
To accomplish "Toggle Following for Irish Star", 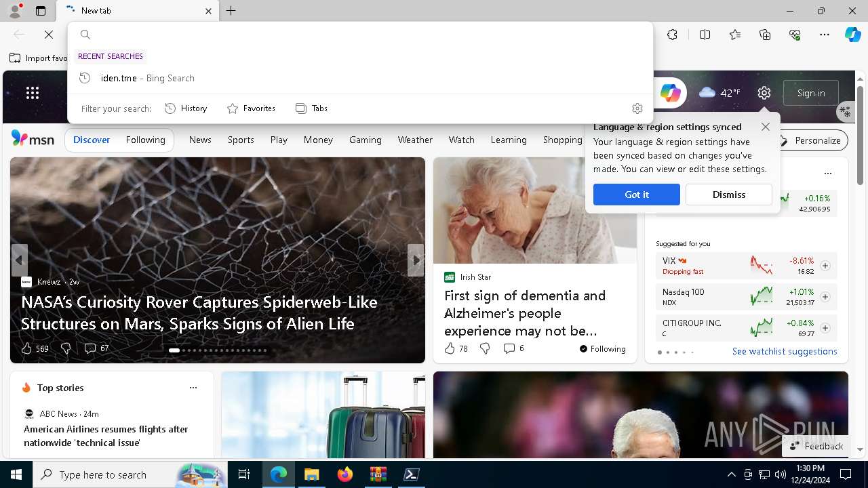I will pyautogui.click(x=602, y=348).
